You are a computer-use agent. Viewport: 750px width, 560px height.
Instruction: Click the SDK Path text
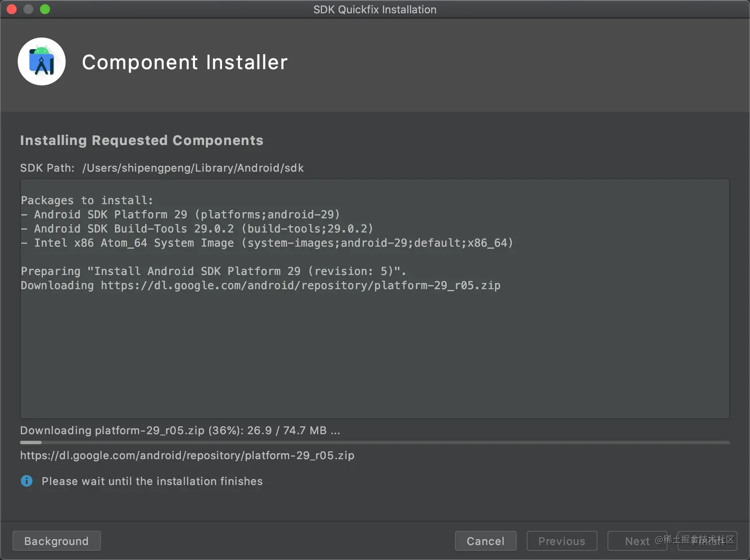162,168
